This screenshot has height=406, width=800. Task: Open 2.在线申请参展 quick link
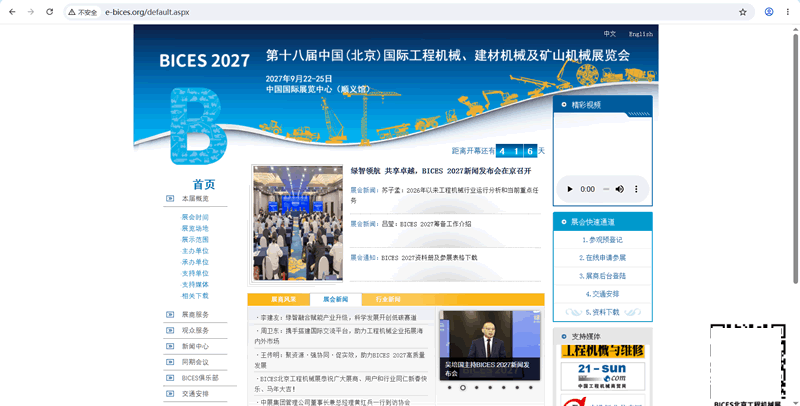pyautogui.click(x=603, y=258)
